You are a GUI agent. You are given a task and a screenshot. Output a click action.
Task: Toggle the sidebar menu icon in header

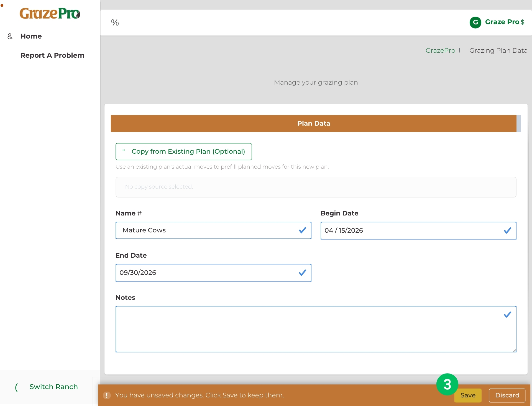tap(115, 22)
